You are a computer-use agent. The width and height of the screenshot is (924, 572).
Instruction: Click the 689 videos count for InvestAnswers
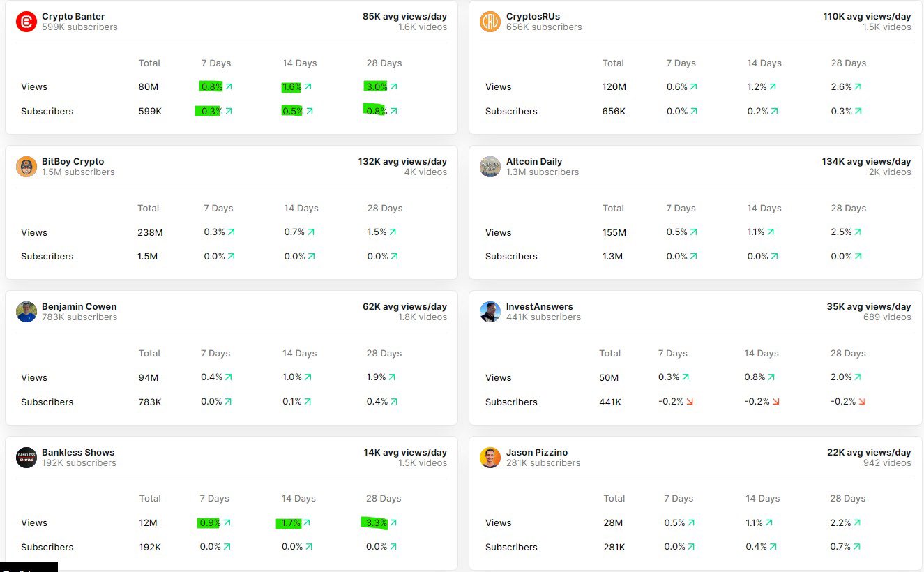[887, 317]
